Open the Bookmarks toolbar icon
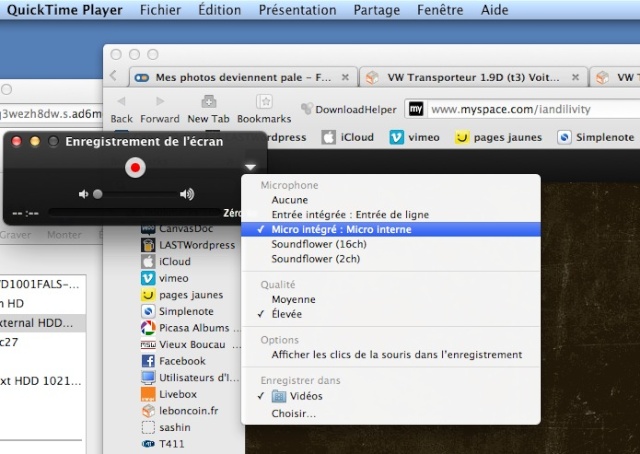The height and width of the screenshot is (454, 640). coord(264,101)
